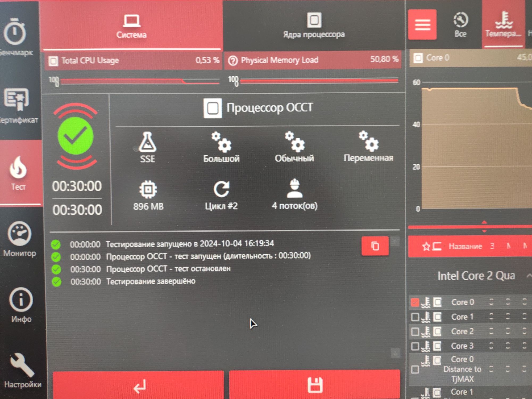The height and width of the screenshot is (399, 532).
Task: Enable the Core 3 graph checkbox
Action: pyautogui.click(x=415, y=346)
